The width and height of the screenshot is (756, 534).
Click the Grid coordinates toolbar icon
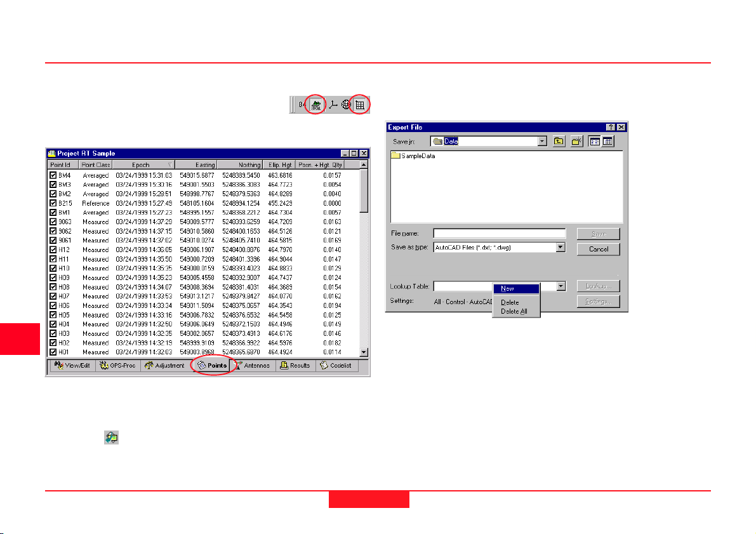(x=359, y=104)
